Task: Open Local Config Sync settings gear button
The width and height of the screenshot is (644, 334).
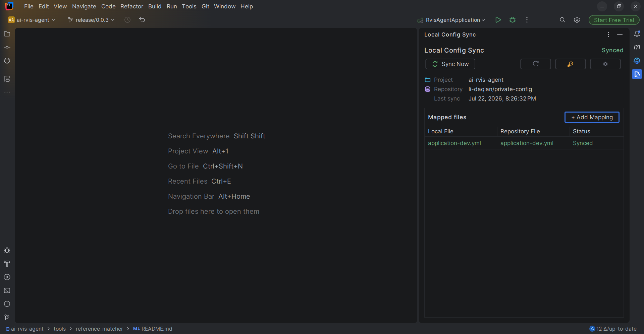Action: [605, 64]
